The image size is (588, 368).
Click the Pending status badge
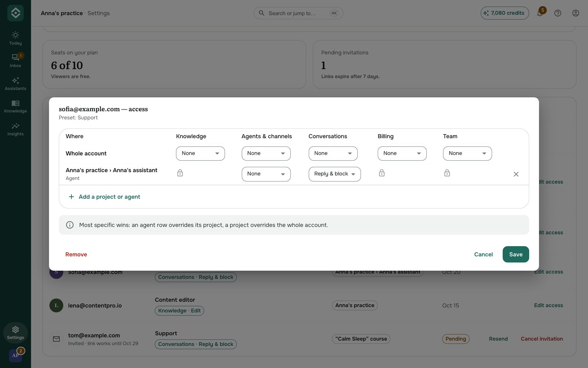(x=456, y=339)
